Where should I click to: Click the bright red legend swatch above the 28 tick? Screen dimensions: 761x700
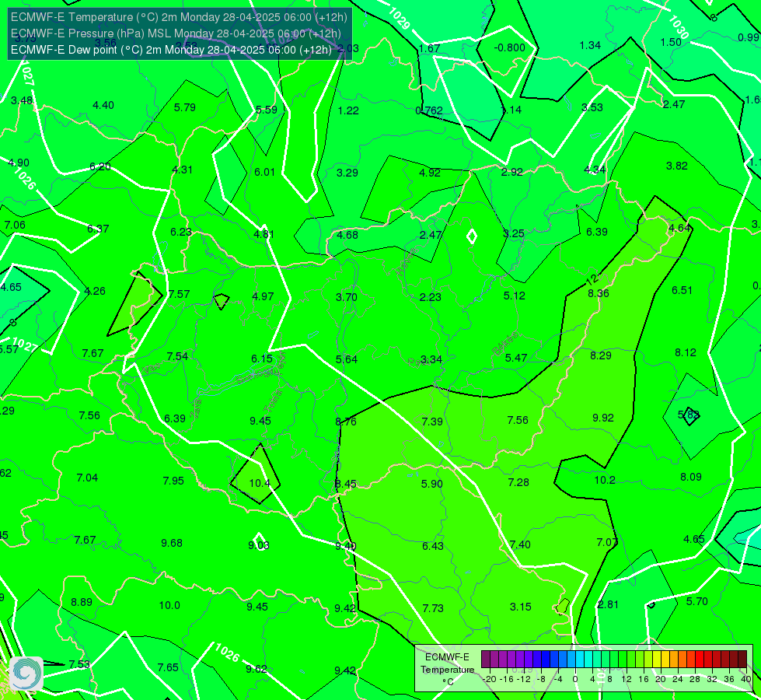click(x=700, y=660)
